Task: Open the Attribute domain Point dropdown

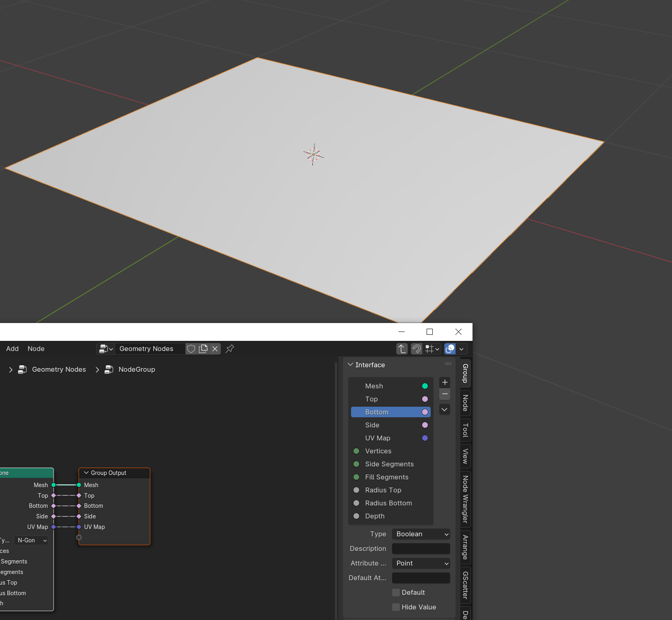Action: point(421,563)
